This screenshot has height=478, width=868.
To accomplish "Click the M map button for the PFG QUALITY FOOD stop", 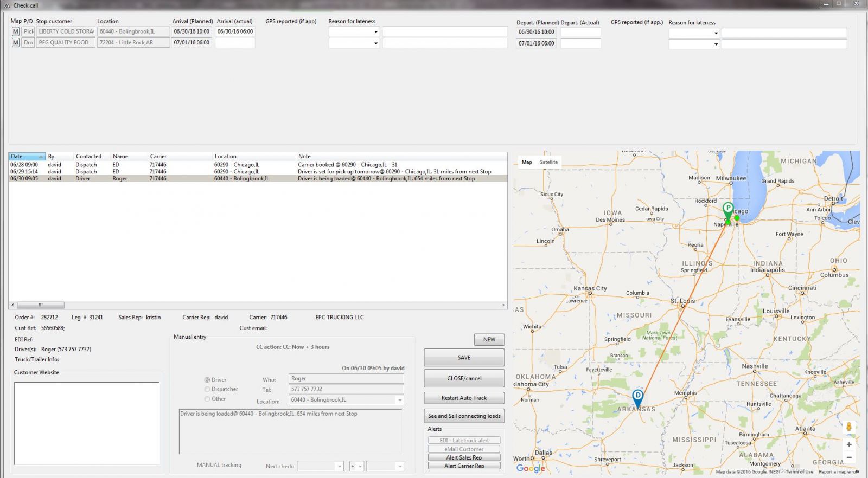I will [x=15, y=42].
